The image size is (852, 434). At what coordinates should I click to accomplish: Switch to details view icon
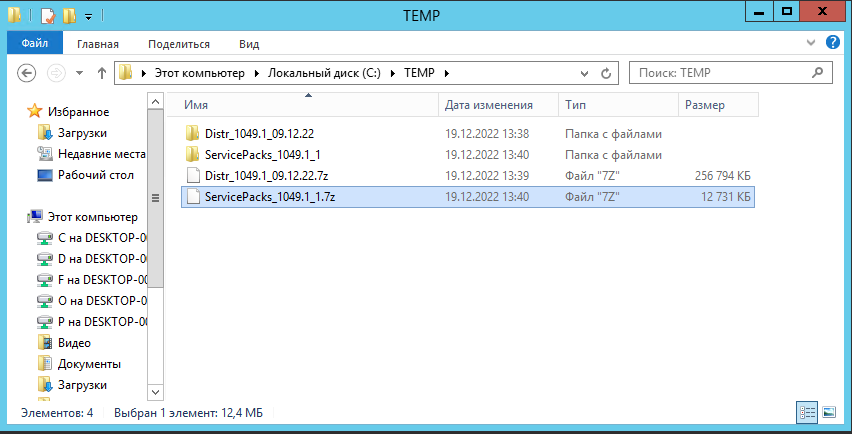[807, 412]
